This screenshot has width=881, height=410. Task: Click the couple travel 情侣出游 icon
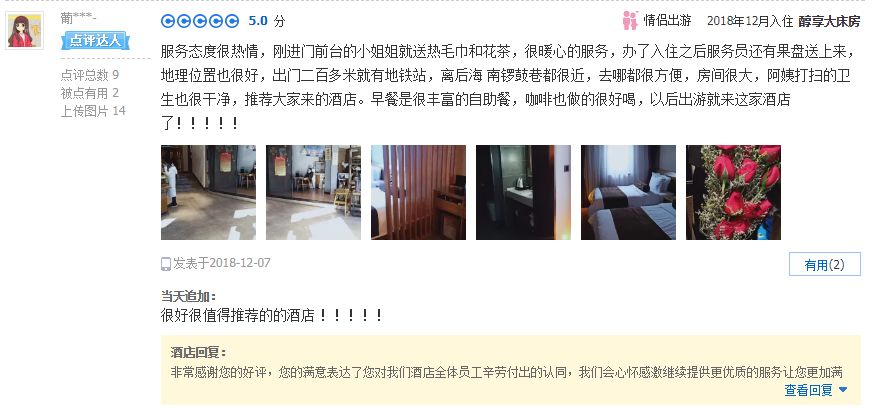click(x=630, y=21)
